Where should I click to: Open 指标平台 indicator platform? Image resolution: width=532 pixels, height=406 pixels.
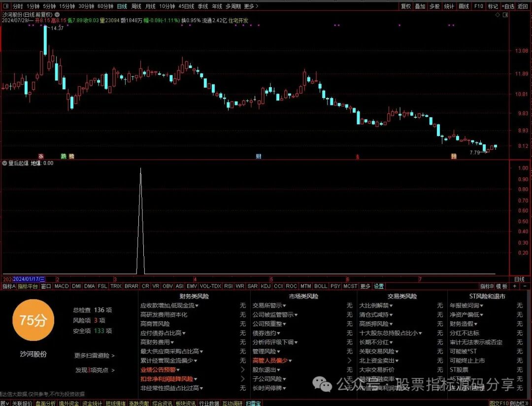pos(28,286)
